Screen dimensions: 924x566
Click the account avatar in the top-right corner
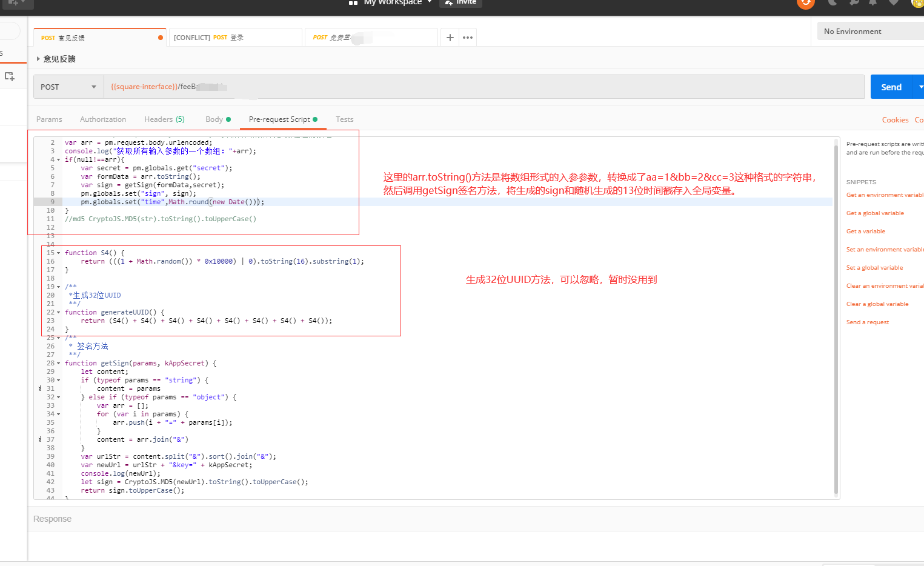click(917, 4)
